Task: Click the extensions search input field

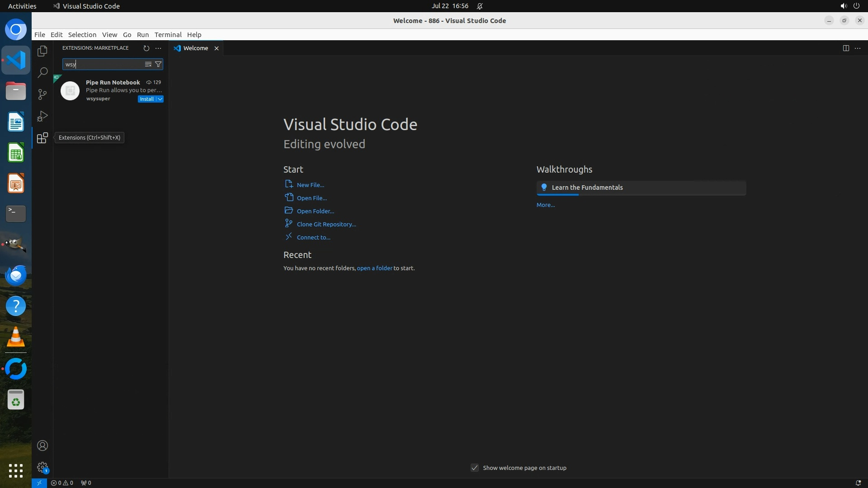Action: tap(104, 64)
